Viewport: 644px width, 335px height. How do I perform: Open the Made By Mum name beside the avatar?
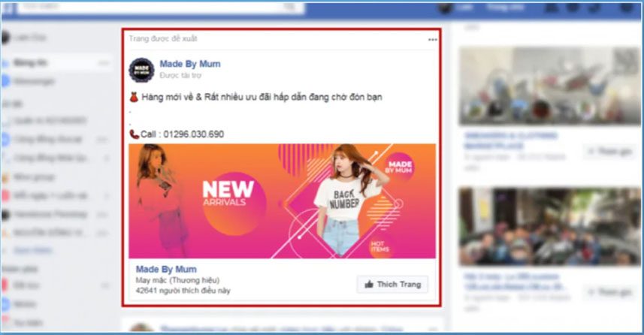coord(190,64)
